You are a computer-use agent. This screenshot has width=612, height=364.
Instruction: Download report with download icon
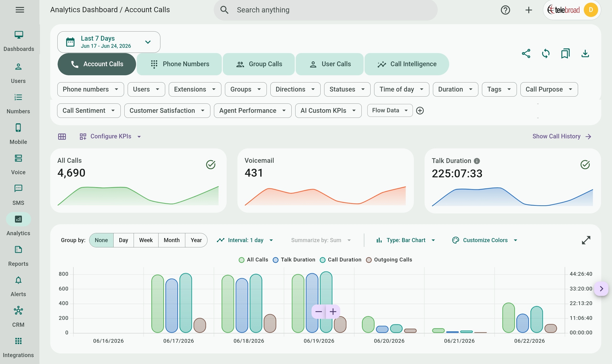click(x=585, y=54)
